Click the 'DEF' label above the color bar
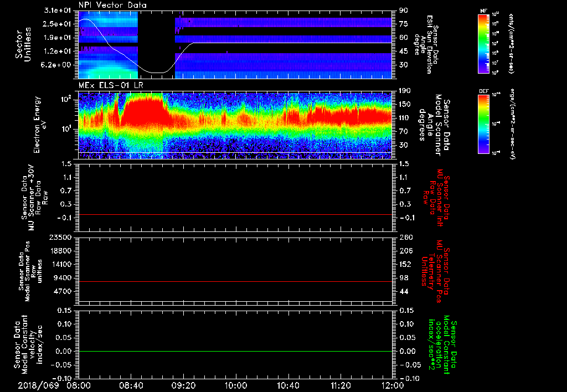 [483, 91]
